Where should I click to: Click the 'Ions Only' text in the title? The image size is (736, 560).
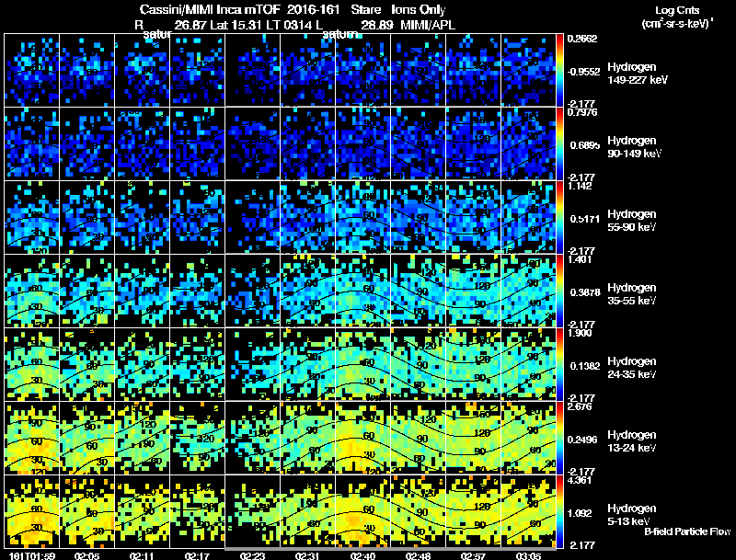pos(419,10)
